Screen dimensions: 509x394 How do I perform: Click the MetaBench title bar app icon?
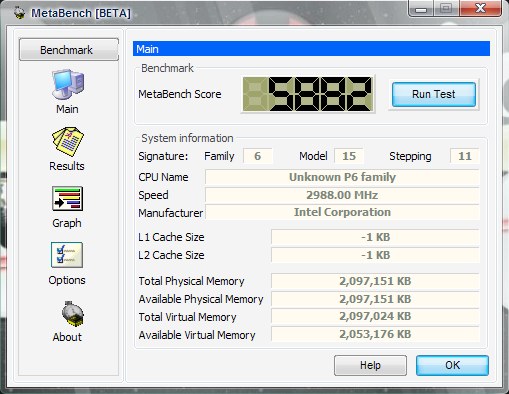click(20, 13)
